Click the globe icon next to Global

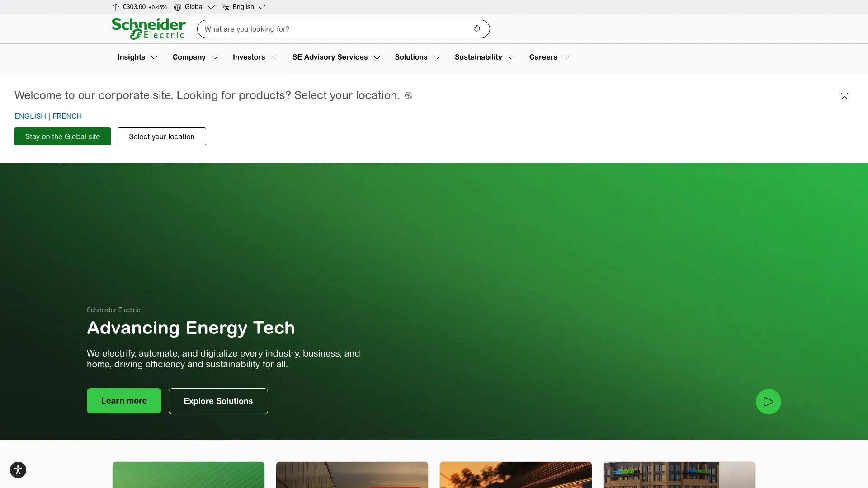[x=178, y=7]
